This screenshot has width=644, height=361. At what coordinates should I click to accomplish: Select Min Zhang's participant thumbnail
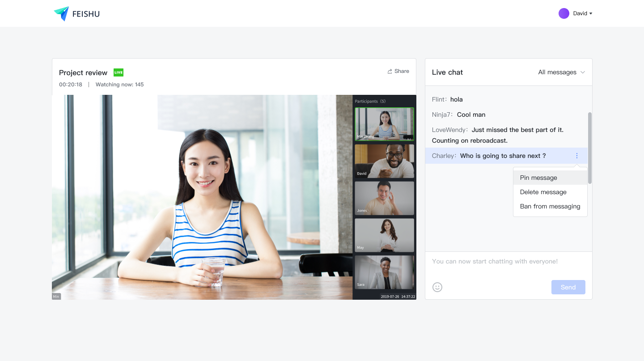pyautogui.click(x=384, y=124)
